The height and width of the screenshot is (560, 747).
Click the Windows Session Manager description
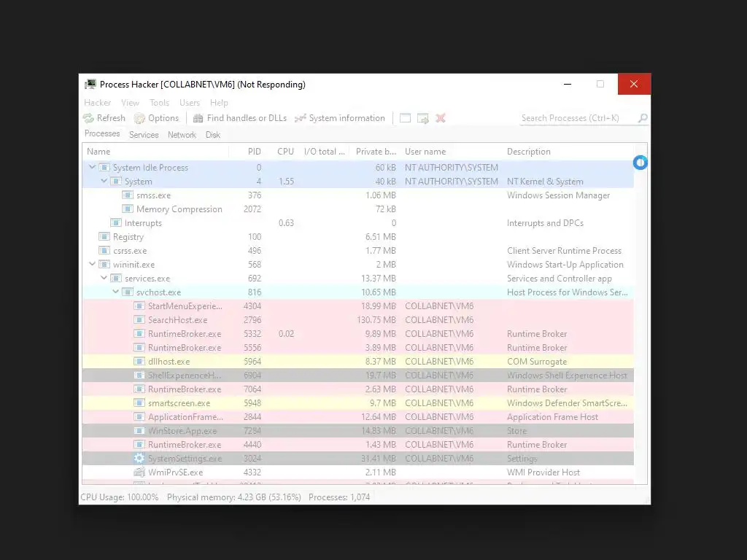point(558,195)
